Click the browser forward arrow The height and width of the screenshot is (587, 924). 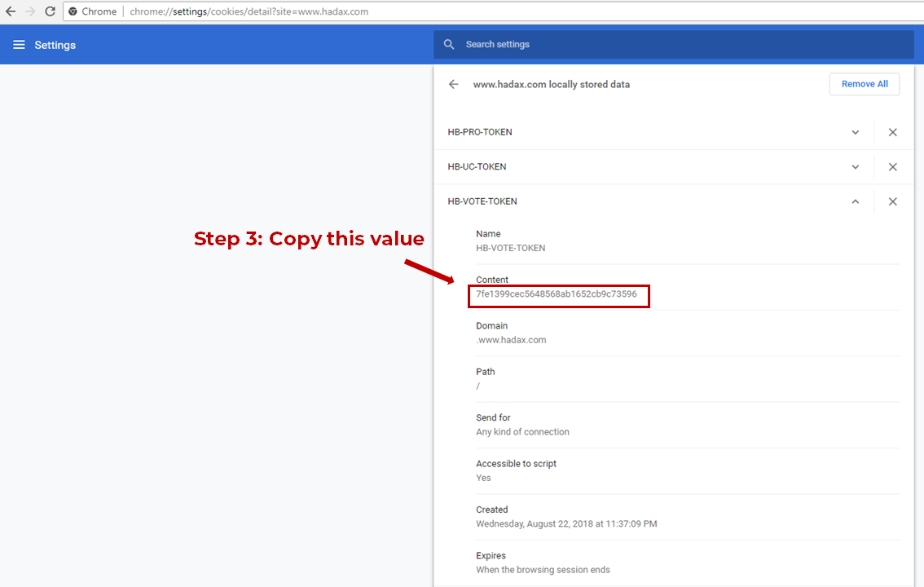[31, 11]
